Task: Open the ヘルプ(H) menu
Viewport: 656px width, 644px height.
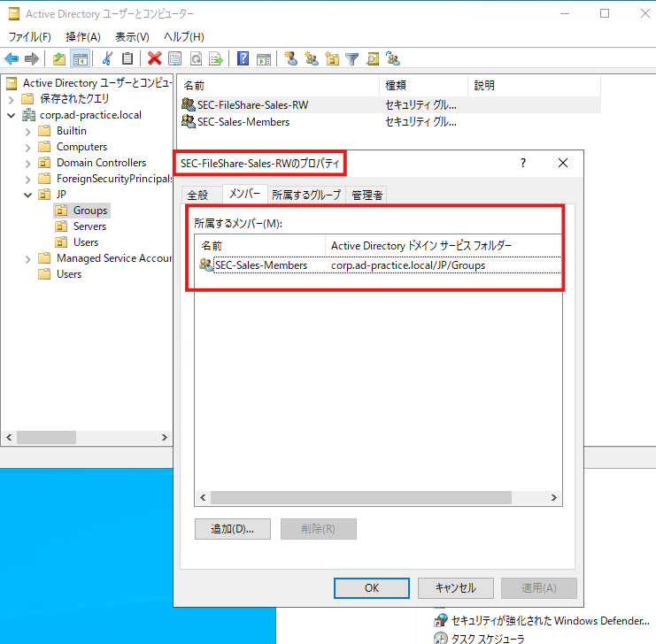Action: [x=183, y=37]
